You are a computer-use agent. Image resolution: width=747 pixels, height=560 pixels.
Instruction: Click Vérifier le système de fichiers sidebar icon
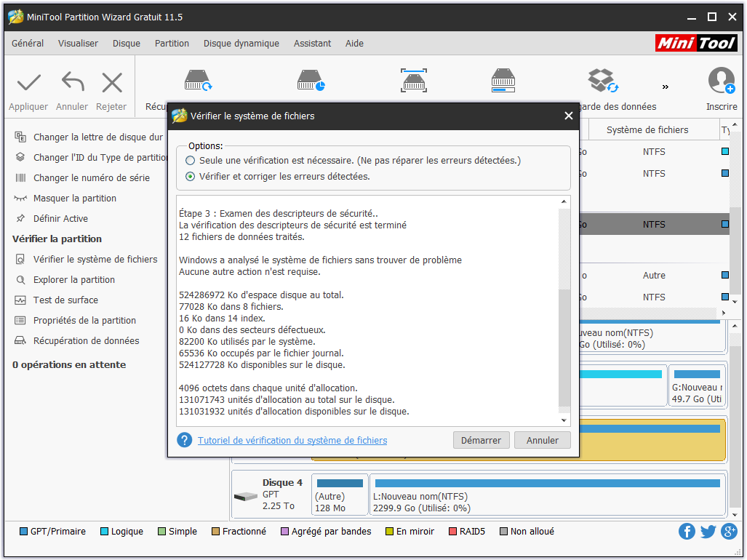pyautogui.click(x=20, y=259)
